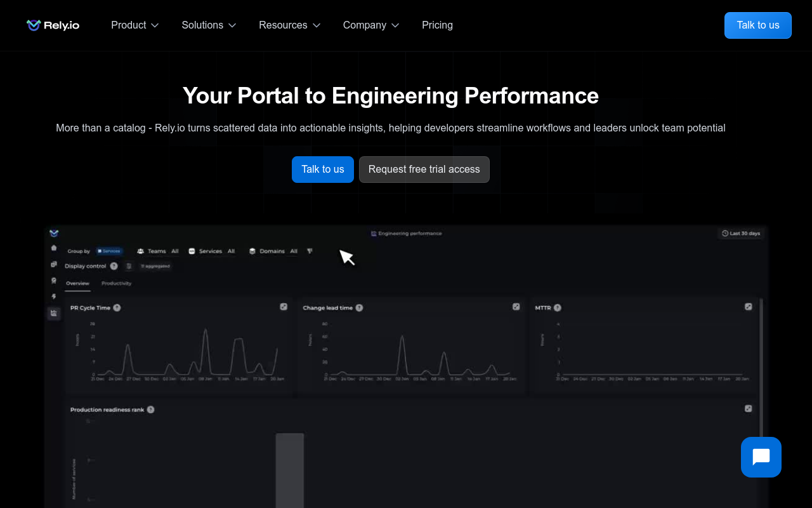Expand the PR Cycle Time chart
The width and height of the screenshot is (812, 508).
click(x=284, y=307)
